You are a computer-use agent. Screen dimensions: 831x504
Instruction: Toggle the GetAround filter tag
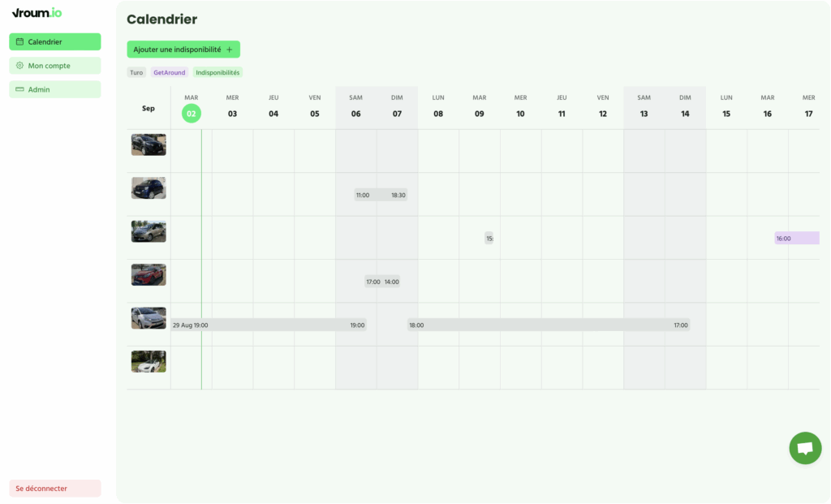(169, 72)
